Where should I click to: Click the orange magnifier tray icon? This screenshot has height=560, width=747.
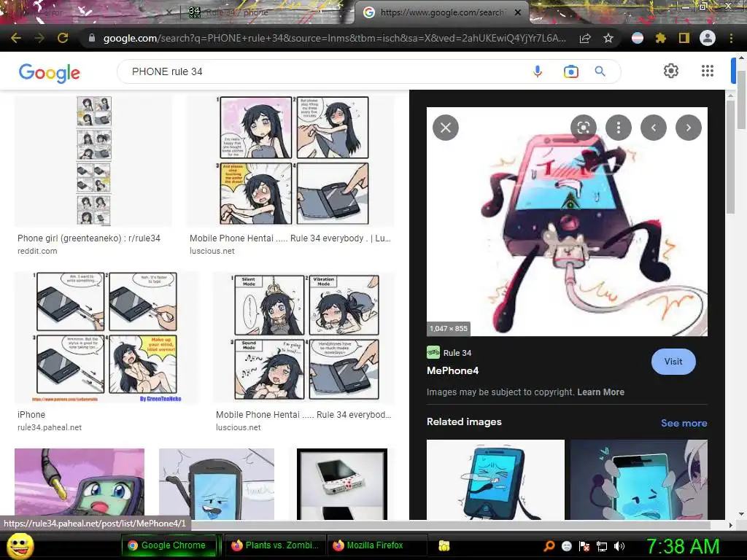(x=549, y=546)
